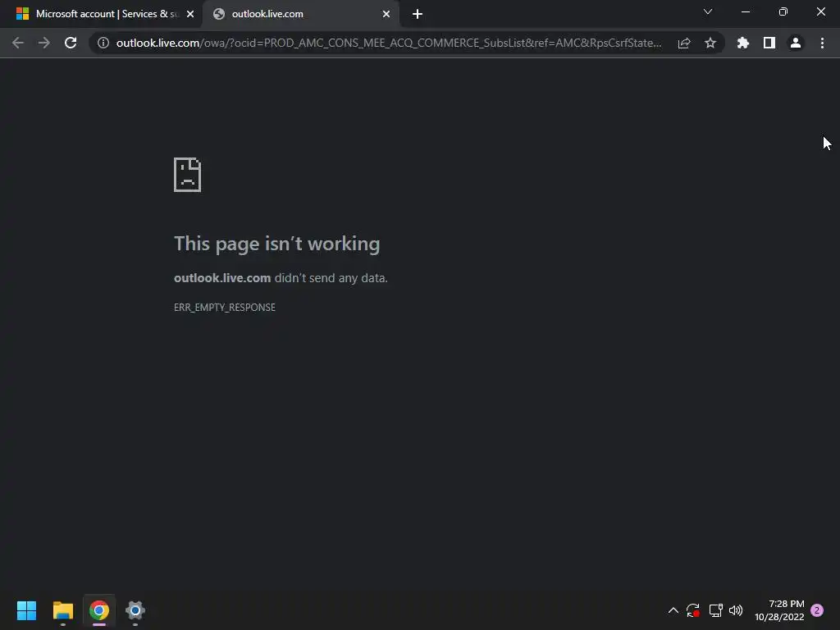Open the Chrome profile avatar
840x630 pixels.
[x=796, y=43]
